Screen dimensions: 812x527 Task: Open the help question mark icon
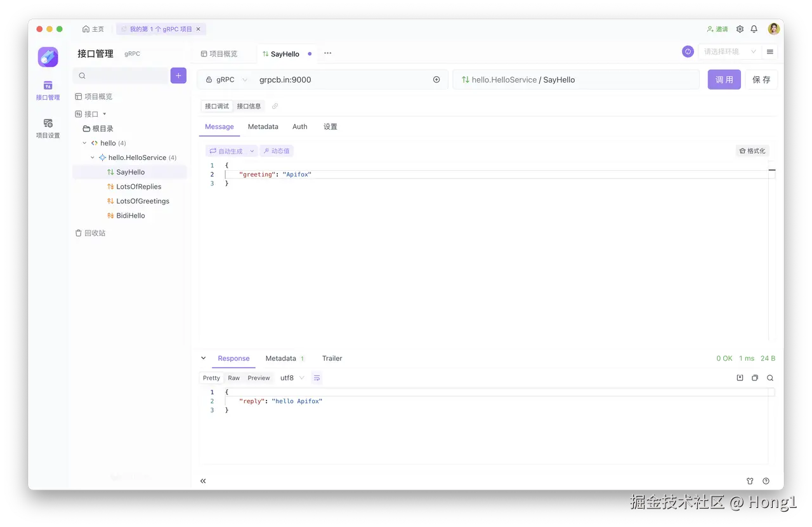click(766, 481)
